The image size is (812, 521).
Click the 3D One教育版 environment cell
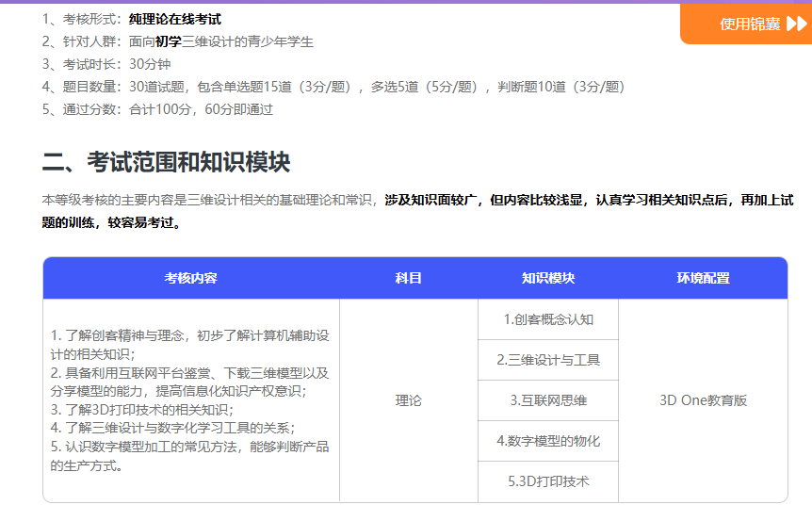(703, 400)
